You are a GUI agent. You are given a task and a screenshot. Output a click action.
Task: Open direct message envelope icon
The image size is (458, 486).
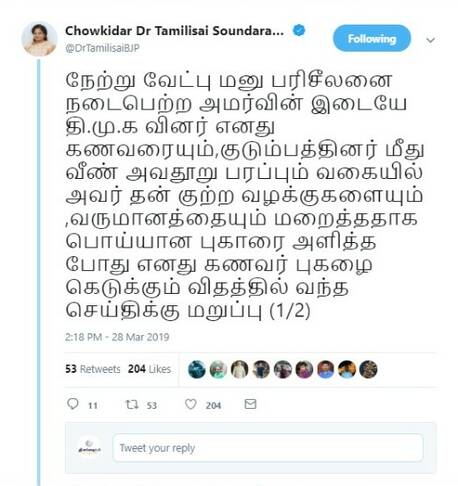tap(250, 404)
